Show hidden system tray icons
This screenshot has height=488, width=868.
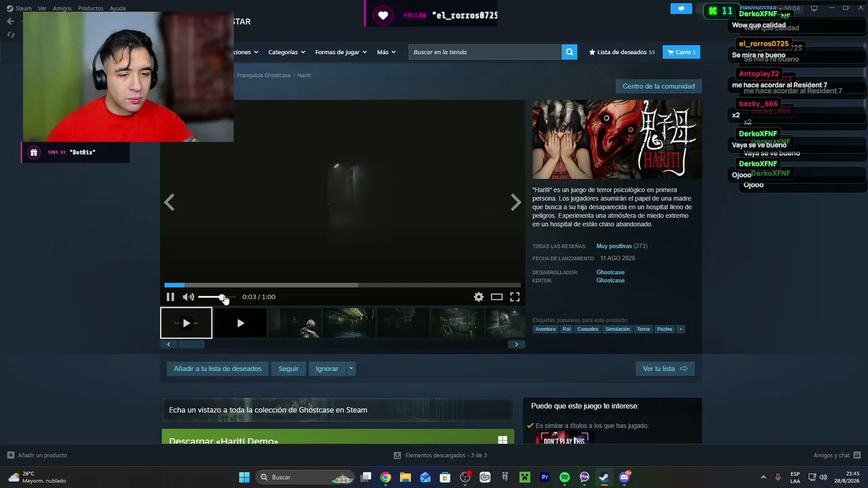pyautogui.click(x=763, y=477)
